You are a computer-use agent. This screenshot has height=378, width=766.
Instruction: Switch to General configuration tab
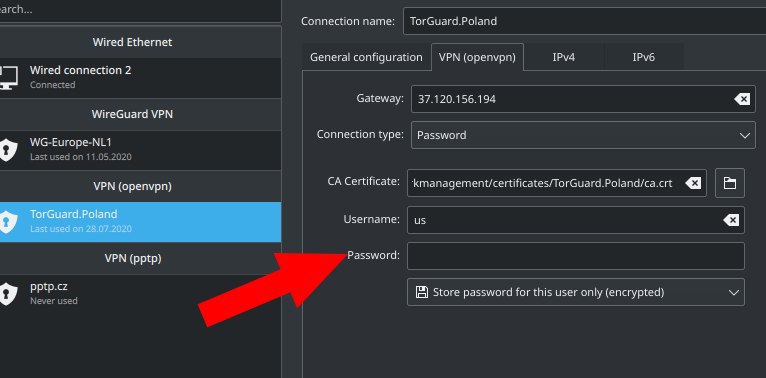pos(366,57)
